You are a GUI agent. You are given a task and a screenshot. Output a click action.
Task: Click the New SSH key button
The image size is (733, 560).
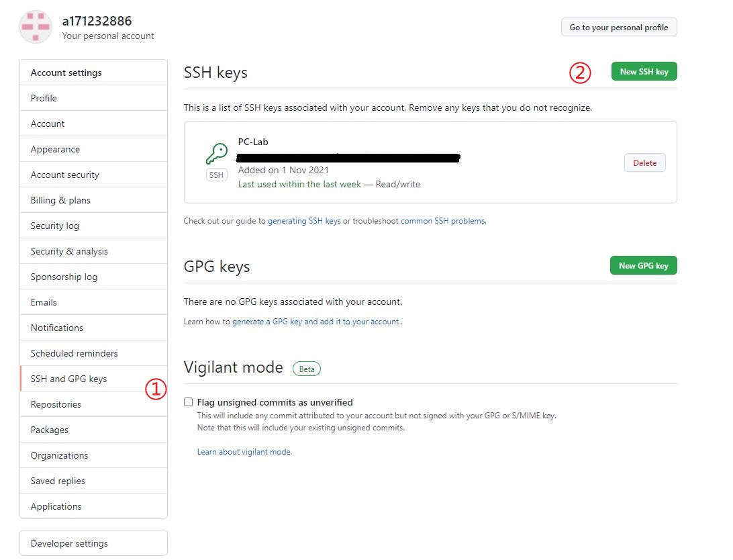[x=644, y=72]
